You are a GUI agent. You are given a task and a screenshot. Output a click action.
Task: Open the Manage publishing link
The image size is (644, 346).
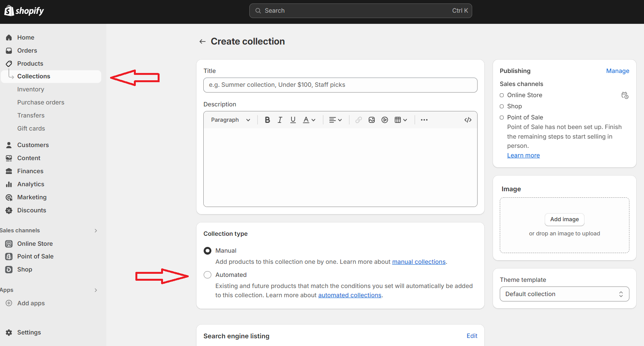click(618, 71)
